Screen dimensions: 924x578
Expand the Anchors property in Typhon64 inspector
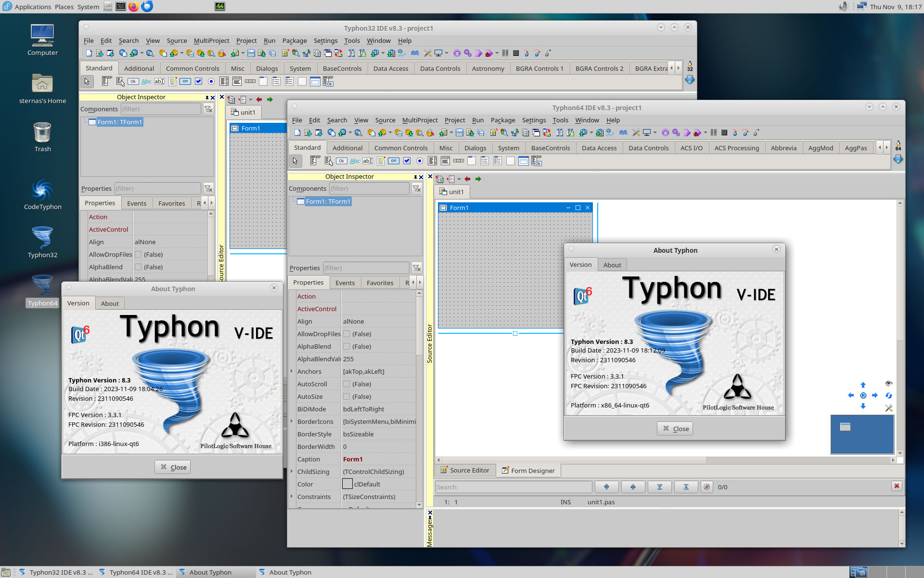pyautogui.click(x=292, y=371)
